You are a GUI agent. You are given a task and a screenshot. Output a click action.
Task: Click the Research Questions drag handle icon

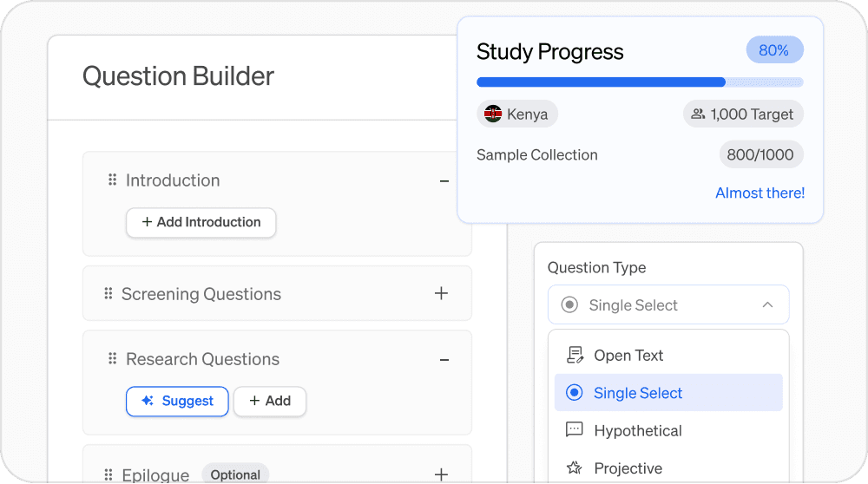112,359
